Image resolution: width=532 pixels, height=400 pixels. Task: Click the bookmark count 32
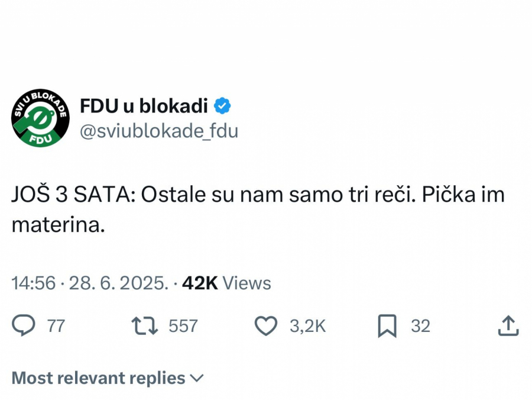pos(420,325)
